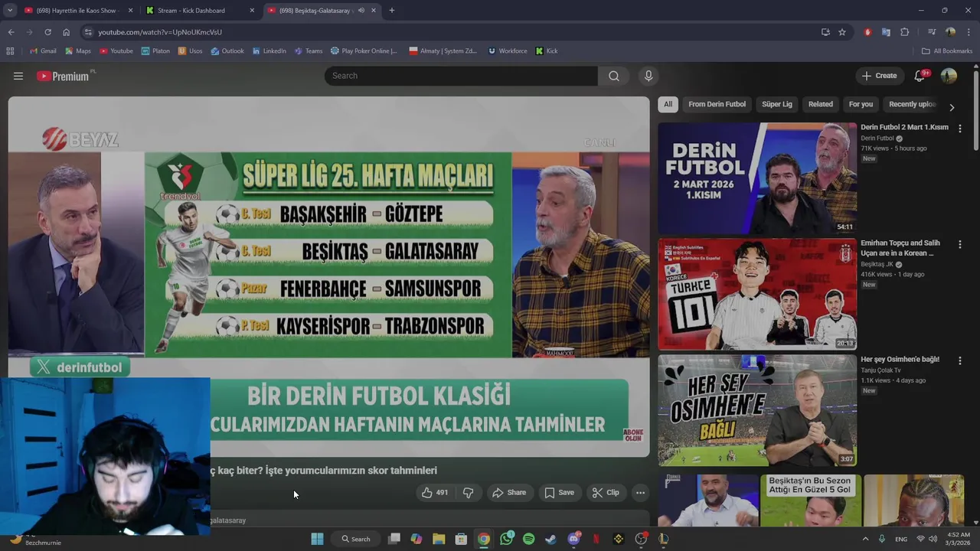Share this video
980x551 pixels.
(x=509, y=493)
